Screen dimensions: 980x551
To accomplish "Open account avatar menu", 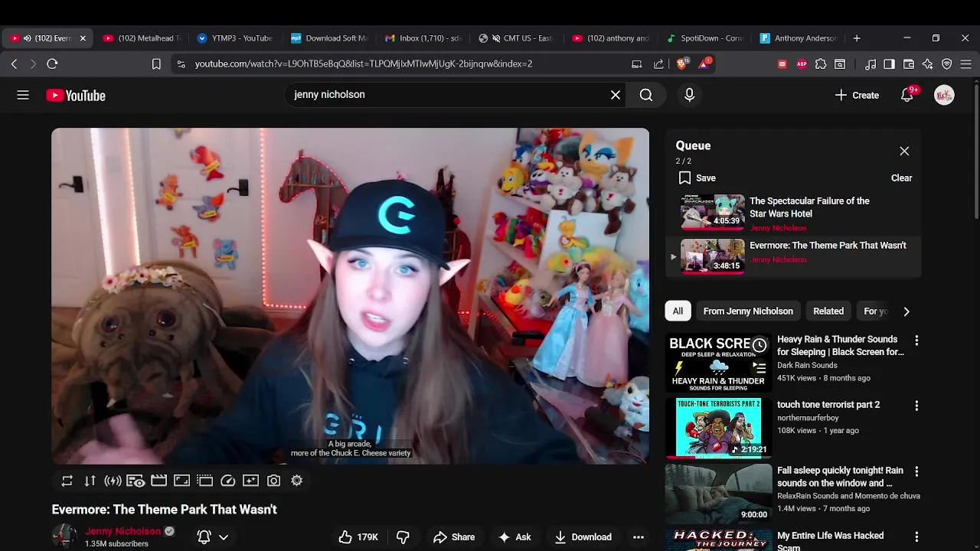I will coord(944,95).
